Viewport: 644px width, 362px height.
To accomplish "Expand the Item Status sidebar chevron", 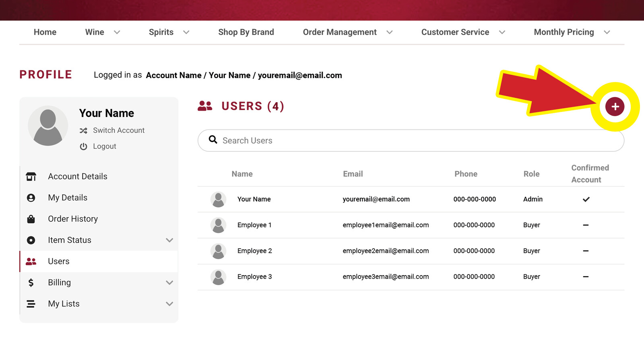I will tap(169, 240).
